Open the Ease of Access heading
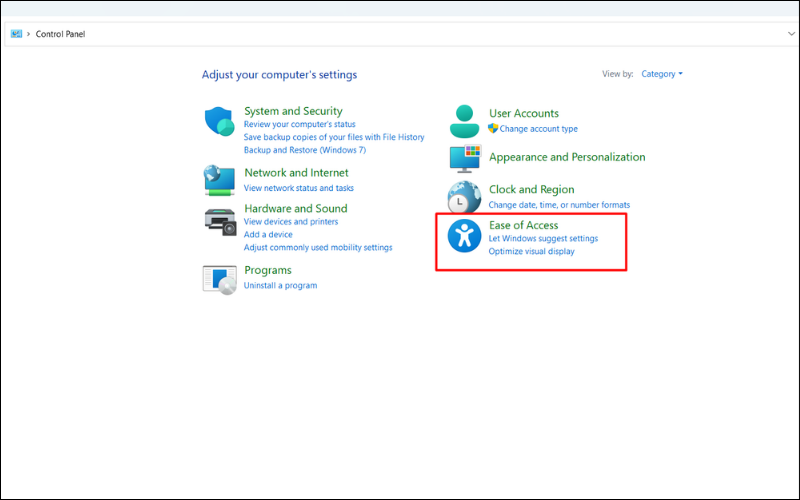 click(x=523, y=225)
